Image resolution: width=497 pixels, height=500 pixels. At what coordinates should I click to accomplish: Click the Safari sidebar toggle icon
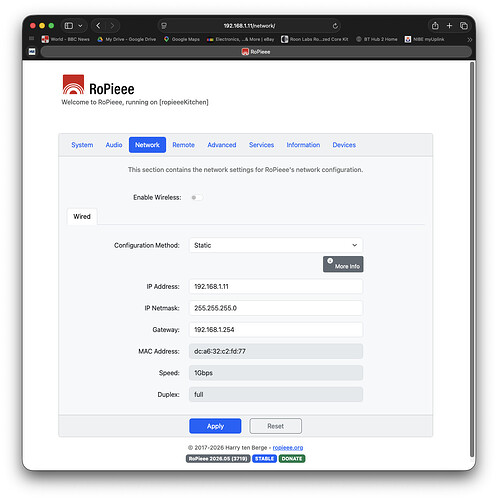point(69,26)
